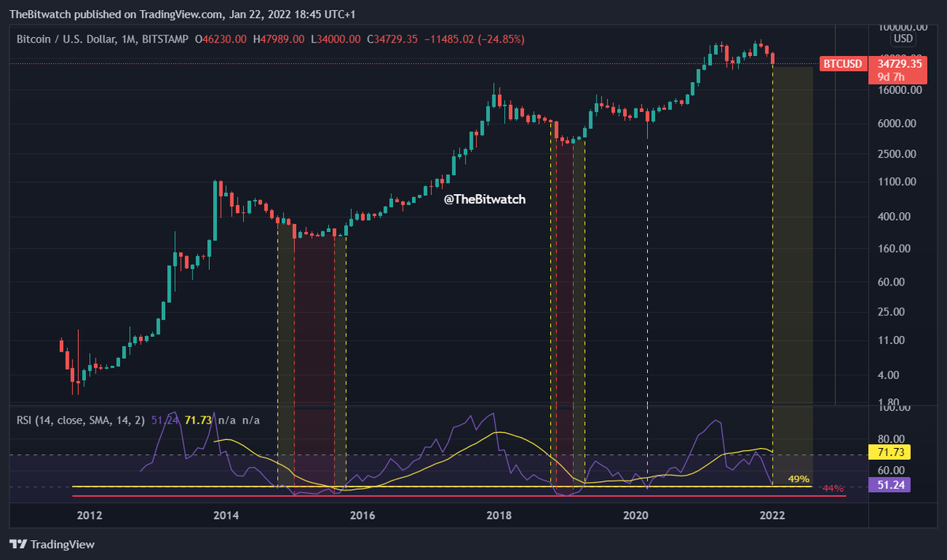Click the published-by header text at top

[x=184, y=14]
